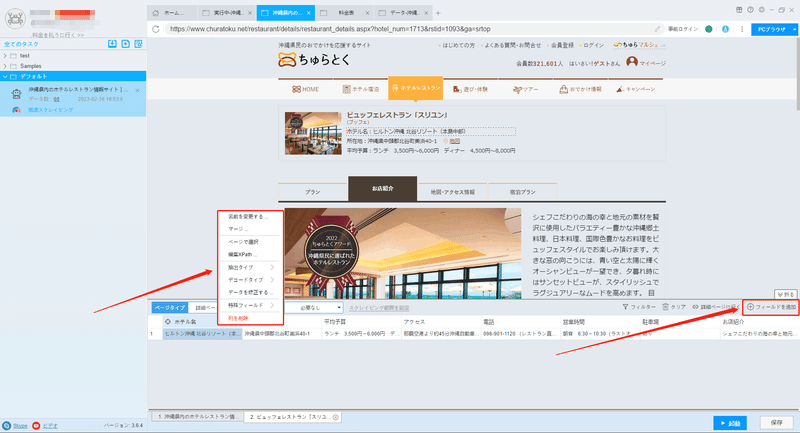Click the green round icon beside 事前ログイン
The width and height of the screenshot is (800, 433).
[x=709, y=29]
